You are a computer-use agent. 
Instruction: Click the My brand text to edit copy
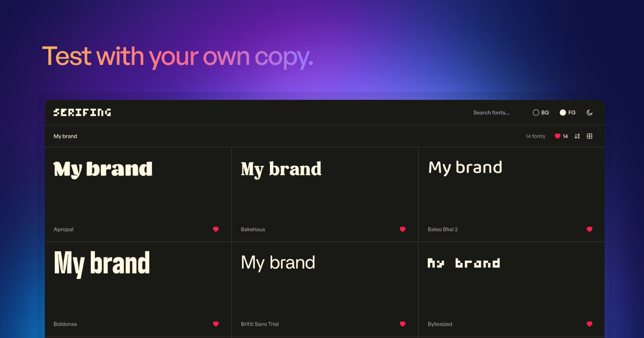pyautogui.click(x=65, y=136)
